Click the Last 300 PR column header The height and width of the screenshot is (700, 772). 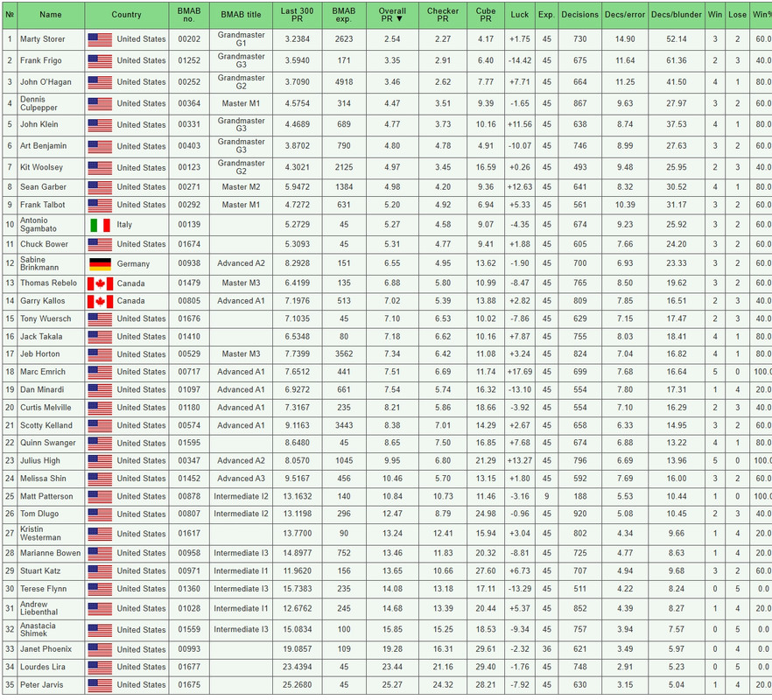[x=298, y=15]
